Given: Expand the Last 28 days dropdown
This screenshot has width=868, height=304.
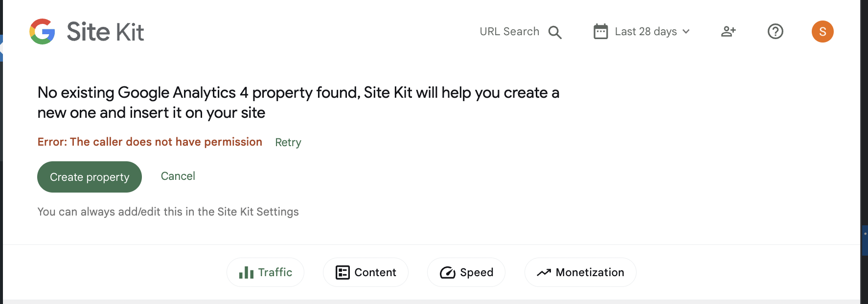Looking at the screenshot, I should point(641,31).
